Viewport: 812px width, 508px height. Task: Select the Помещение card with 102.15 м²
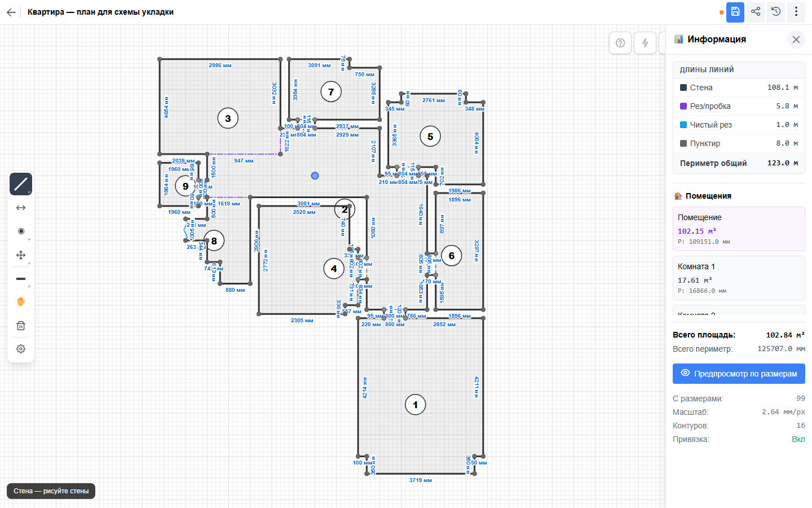(739, 229)
